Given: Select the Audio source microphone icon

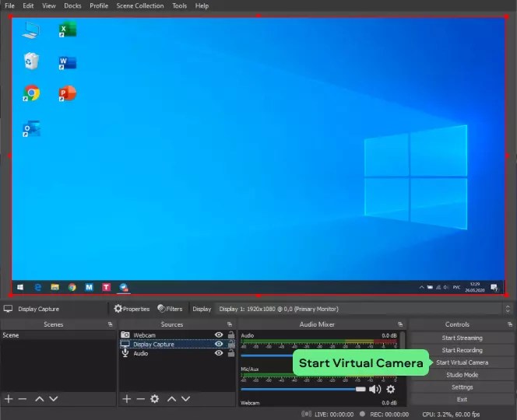Looking at the screenshot, I should coord(125,353).
